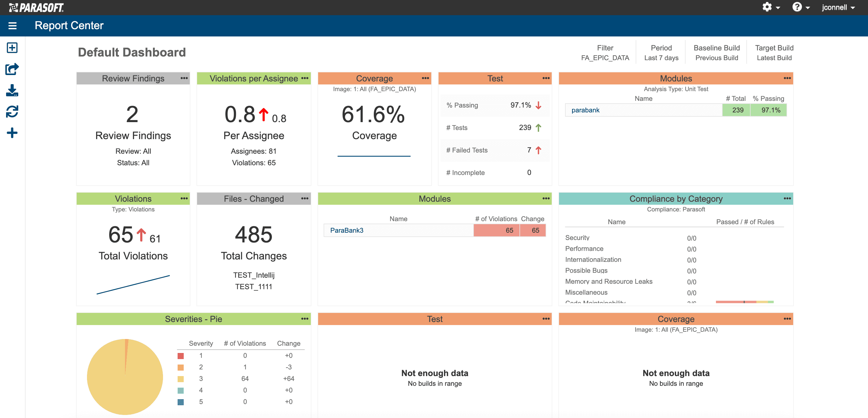Click the share dashboard icon
This screenshot has width=868, height=418.
tap(12, 69)
